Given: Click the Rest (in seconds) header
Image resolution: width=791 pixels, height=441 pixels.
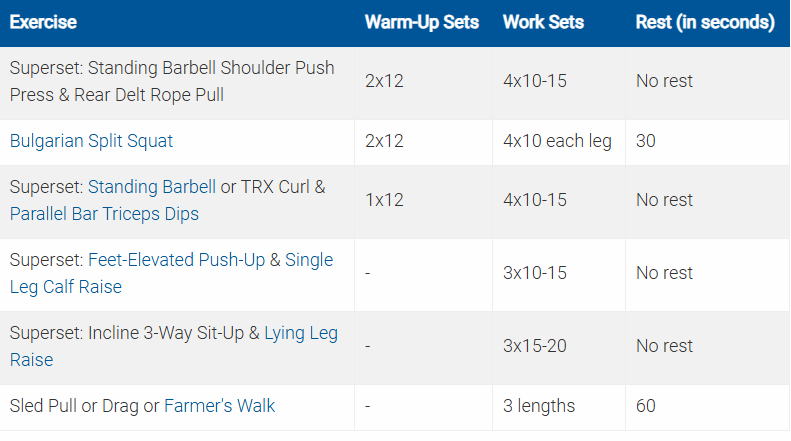Looking at the screenshot, I should tap(704, 21).
